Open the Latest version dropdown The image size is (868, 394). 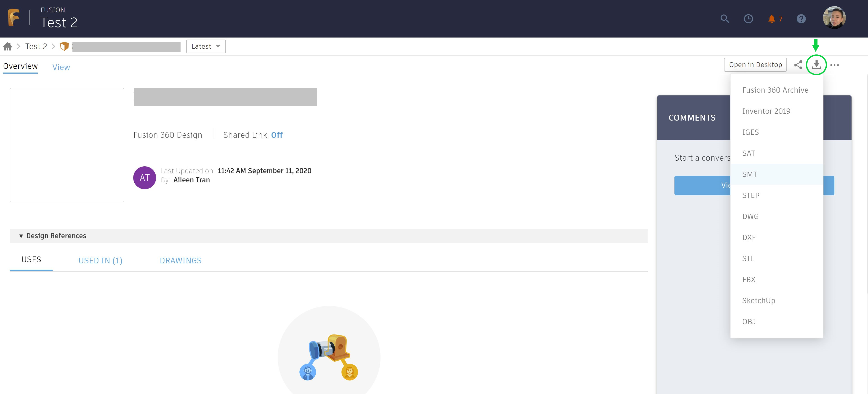(205, 46)
